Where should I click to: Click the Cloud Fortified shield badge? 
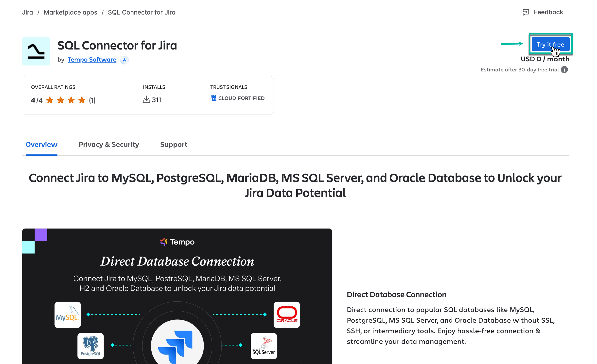(213, 98)
